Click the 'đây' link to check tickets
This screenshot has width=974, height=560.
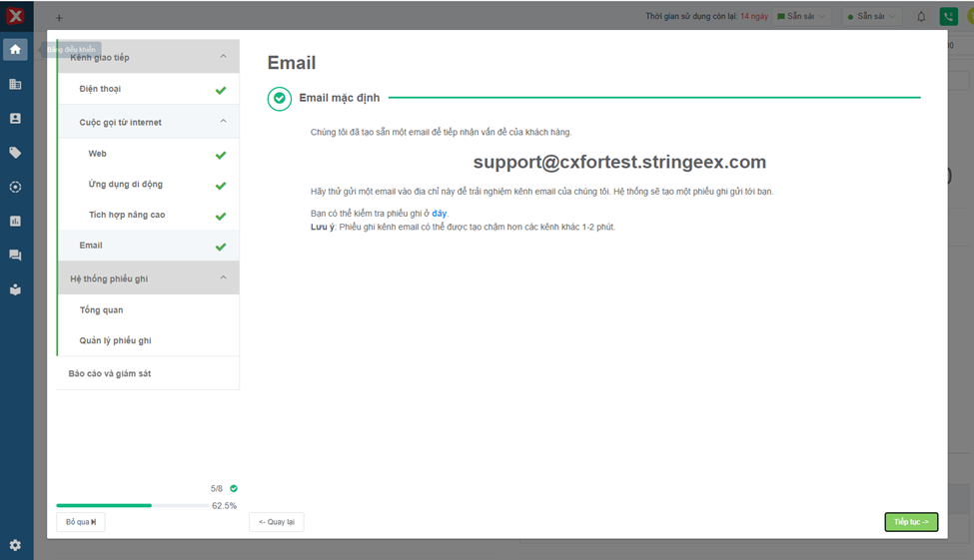(440, 214)
